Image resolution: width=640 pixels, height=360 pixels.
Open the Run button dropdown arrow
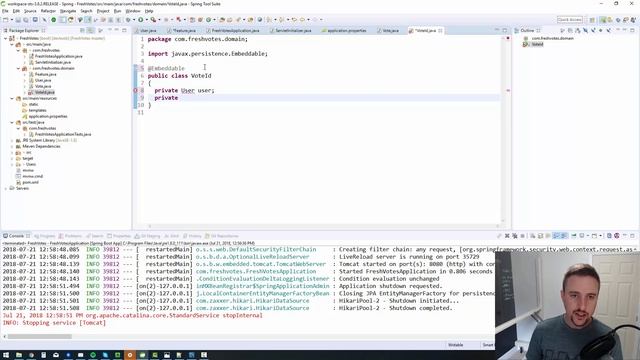146,20
